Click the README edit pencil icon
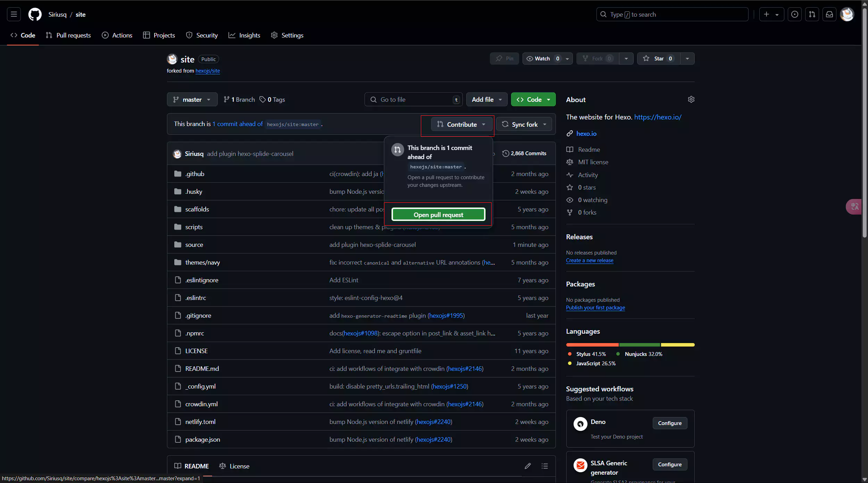868x483 pixels. pyautogui.click(x=527, y=466)
